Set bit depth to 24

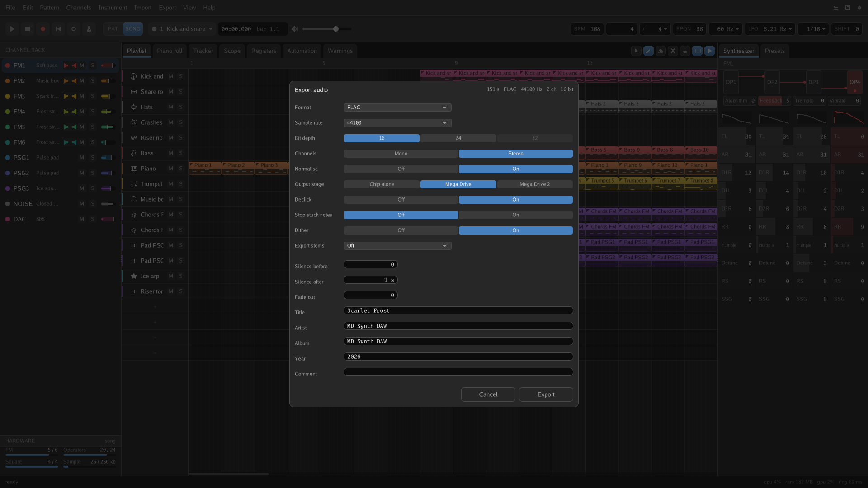pyautogui.click(x=458, y=138)
